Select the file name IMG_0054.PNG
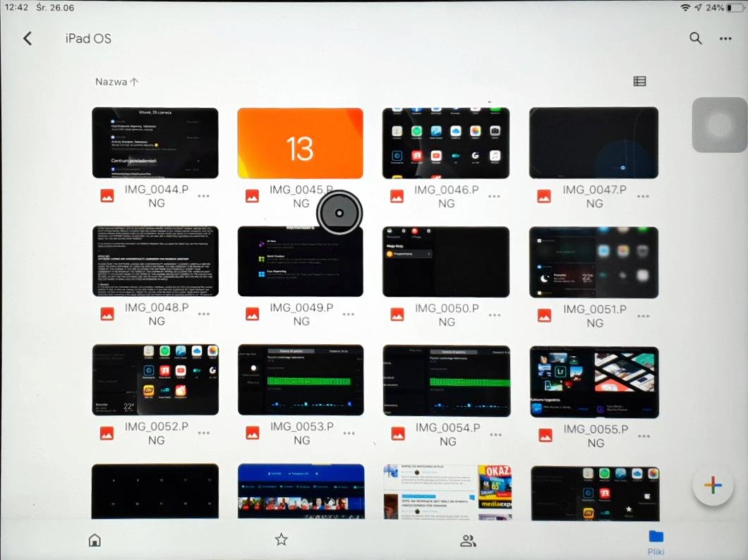The height and width of the screenshot is (560, 748). 448,434
